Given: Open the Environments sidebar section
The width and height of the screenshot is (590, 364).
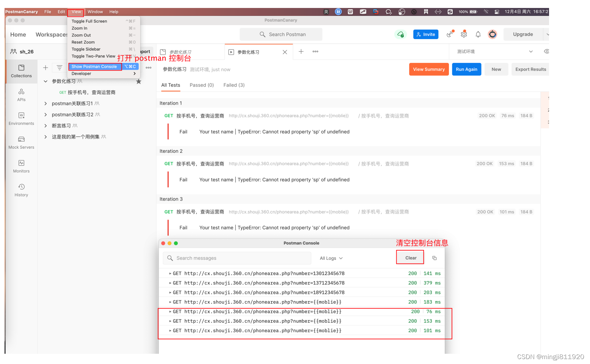Looking at the screenshot, I should point(21,119).
